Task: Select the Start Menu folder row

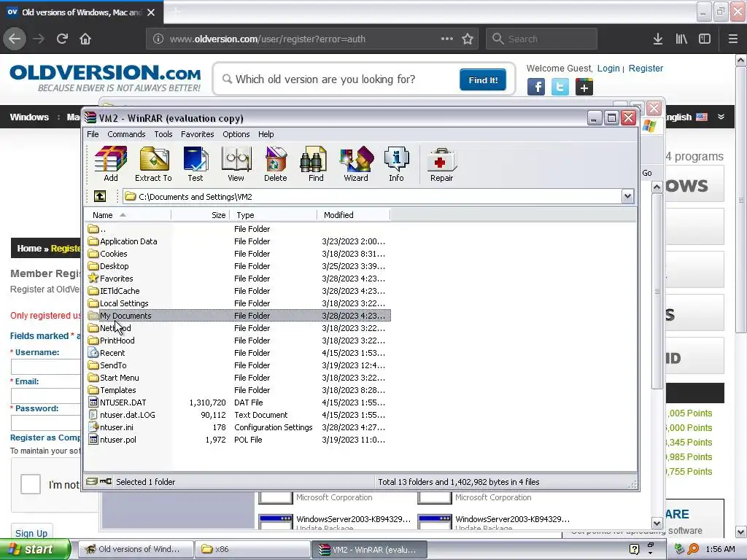Action: [x=237, y=378]
